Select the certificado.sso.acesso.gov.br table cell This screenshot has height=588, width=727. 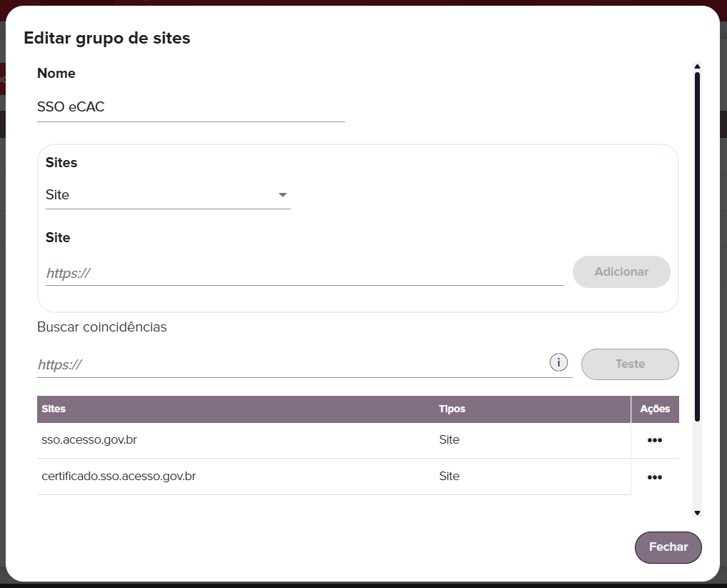[236, 477]
